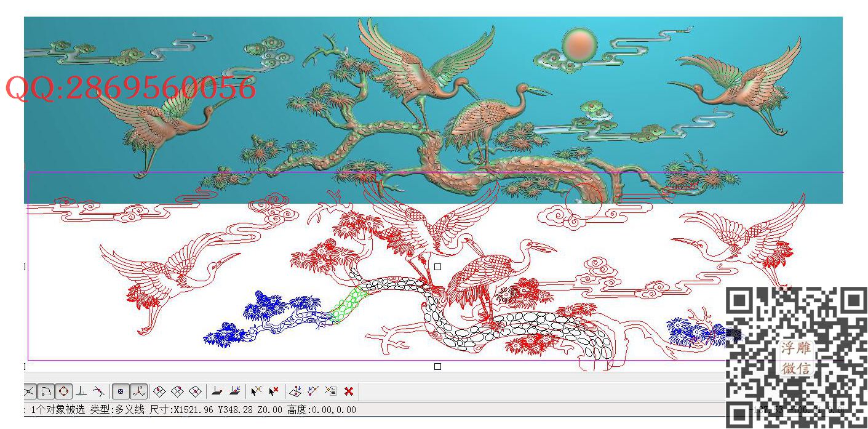Select the cursor with red X tool
868x429 pixels.
pos(274,391)
